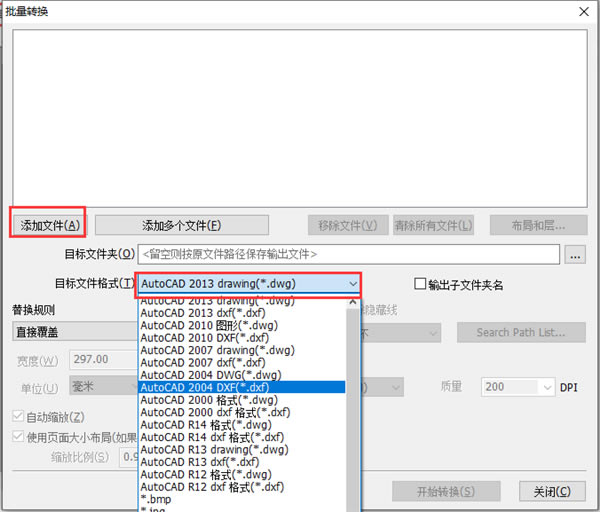Select AutoCAD 2000 dxf 格式(*.dxf) option
Screen dimensions: 600x512
pyautogui.click(x=242, y=412)
